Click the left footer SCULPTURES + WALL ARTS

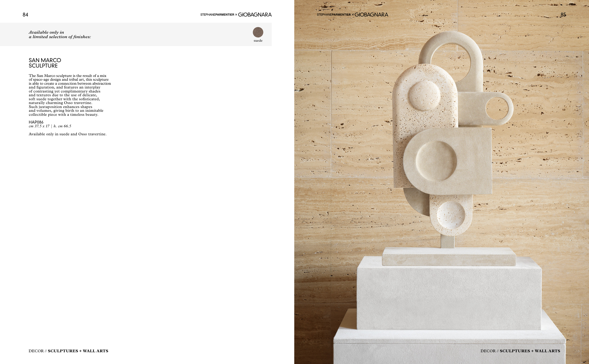pyautogui.click(x=78, y=351)
